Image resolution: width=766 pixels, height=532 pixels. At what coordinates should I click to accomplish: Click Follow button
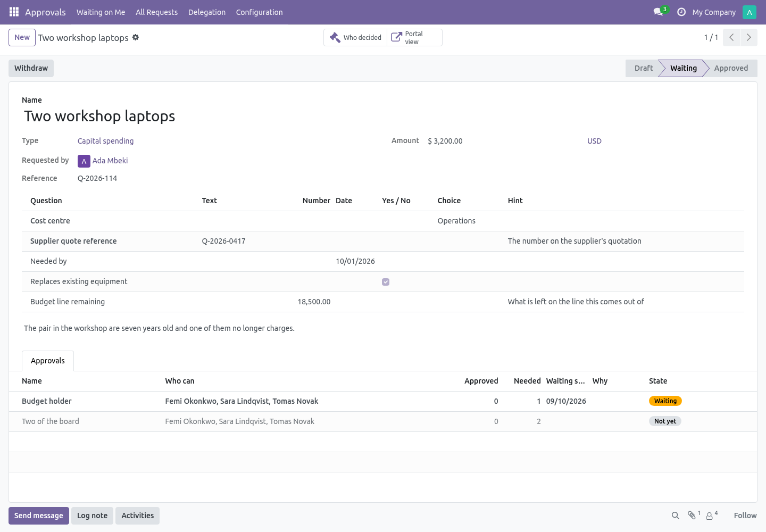[745, 516]
